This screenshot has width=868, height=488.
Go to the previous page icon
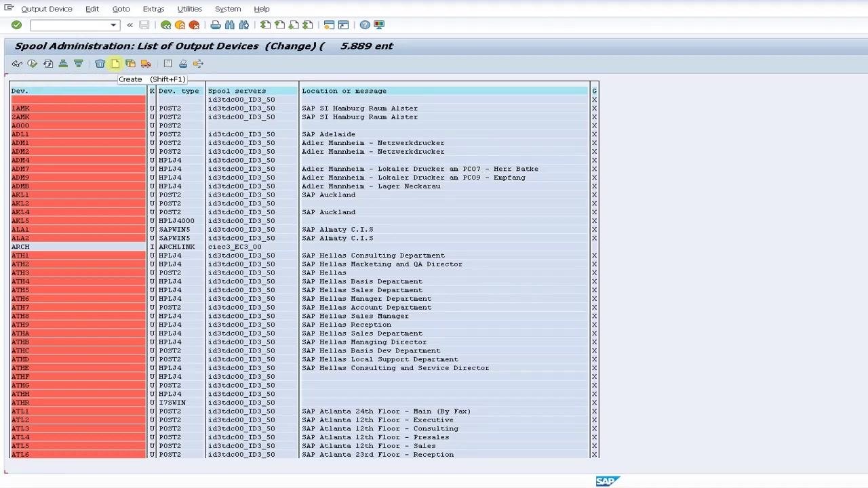pyautogui.click(x=279, y=25)
